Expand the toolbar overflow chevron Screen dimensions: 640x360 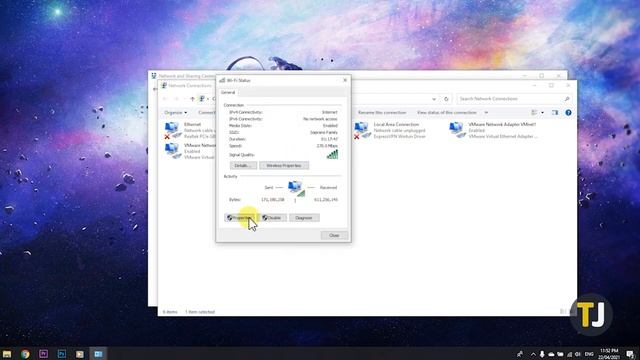coord(486,112)
